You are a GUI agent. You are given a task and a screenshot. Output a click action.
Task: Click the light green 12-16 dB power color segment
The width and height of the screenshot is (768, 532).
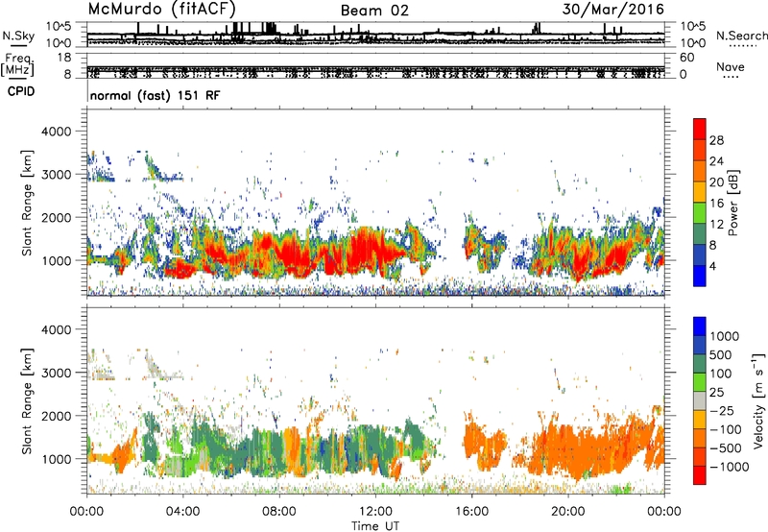pos(700,213)
